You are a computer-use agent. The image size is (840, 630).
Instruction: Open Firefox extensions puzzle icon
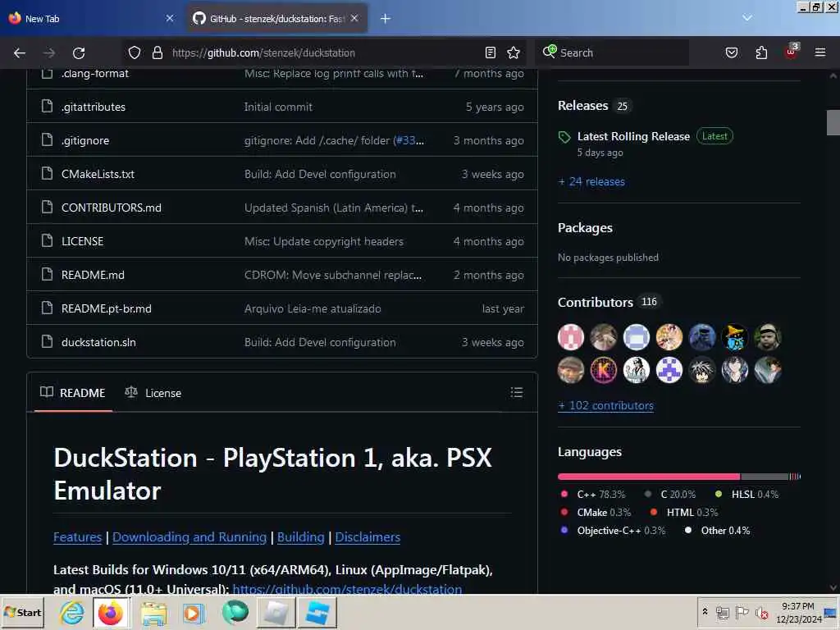click(761, 52)
